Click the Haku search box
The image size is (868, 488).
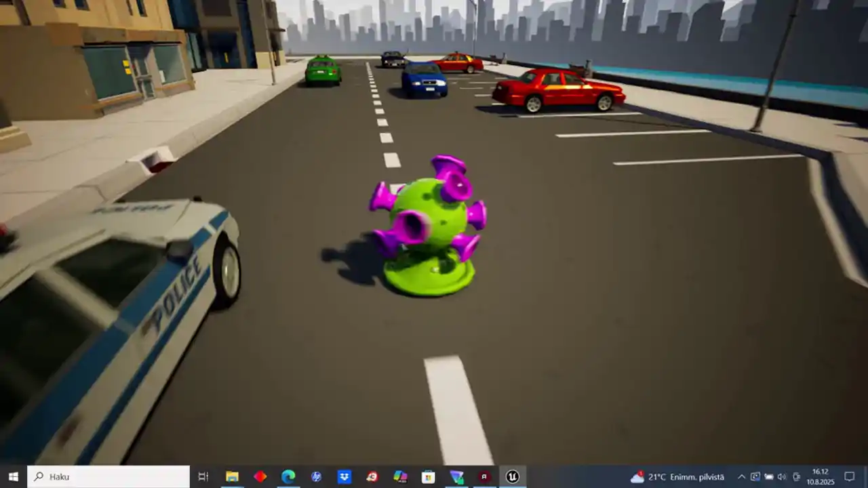point(108,476)
